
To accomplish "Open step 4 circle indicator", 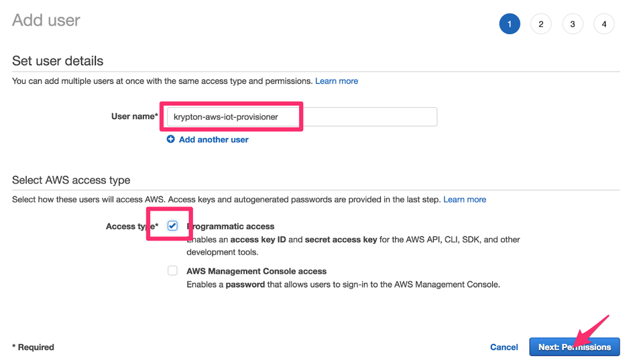I will [x=604, y=24].
